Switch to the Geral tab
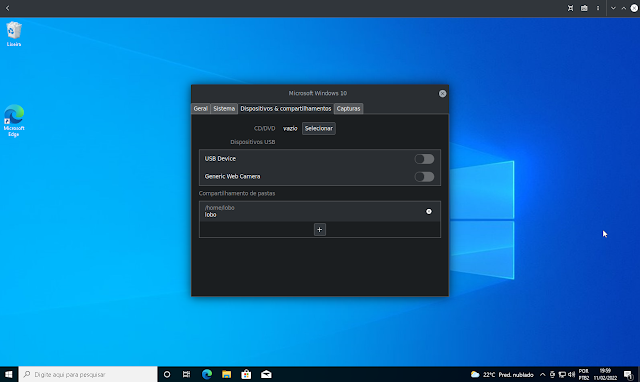This screenshot has width=640, height=382. [200, 109]
